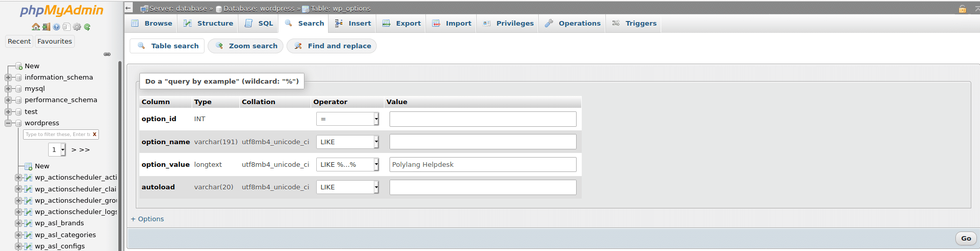The image size is (980, 251).
Task: Open the option_id operator dropdown
Action: pyautogui.click(x=348, y=119)
